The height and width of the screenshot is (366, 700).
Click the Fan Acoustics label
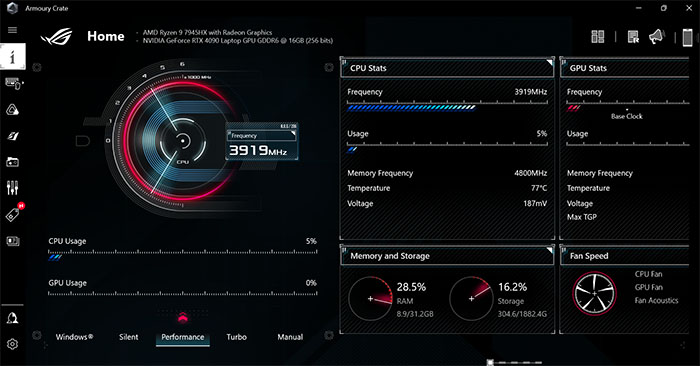click(656, 301)
